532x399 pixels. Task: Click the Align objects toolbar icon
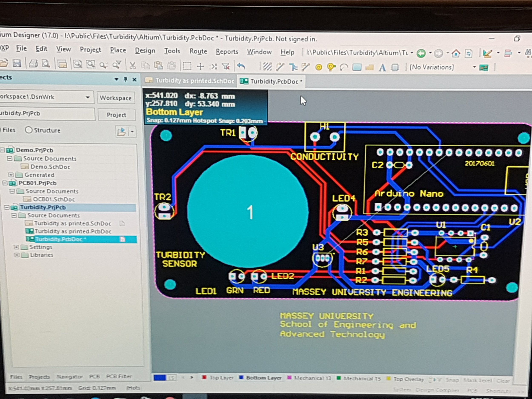508,53
